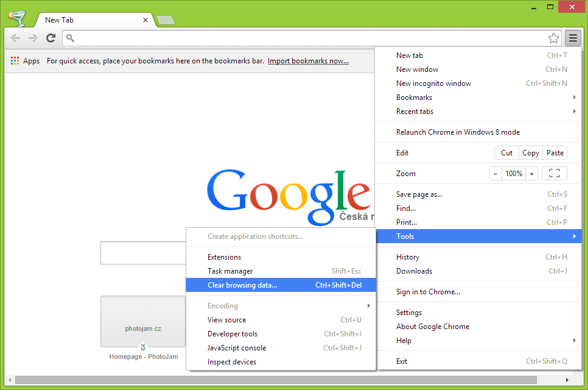588x390 pixels.
Task: Expand the Bookmarks submenu arrow
Action: 574,97
